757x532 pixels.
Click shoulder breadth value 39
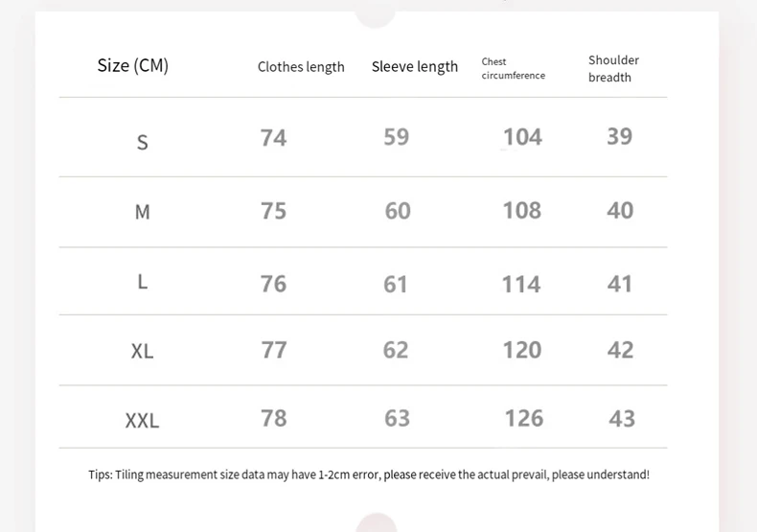[619, 136]
